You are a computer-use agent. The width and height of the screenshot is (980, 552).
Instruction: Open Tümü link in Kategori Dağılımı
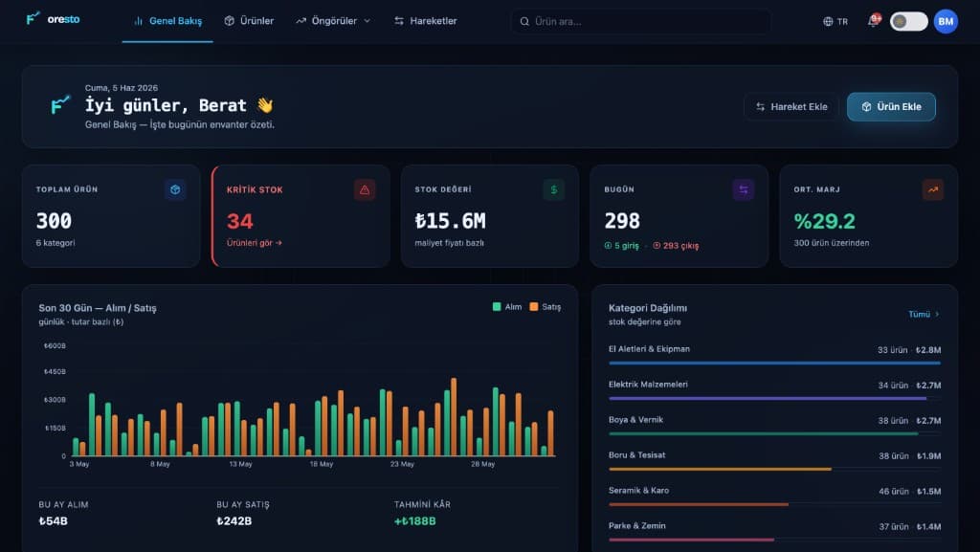click(x=924, y=314)
